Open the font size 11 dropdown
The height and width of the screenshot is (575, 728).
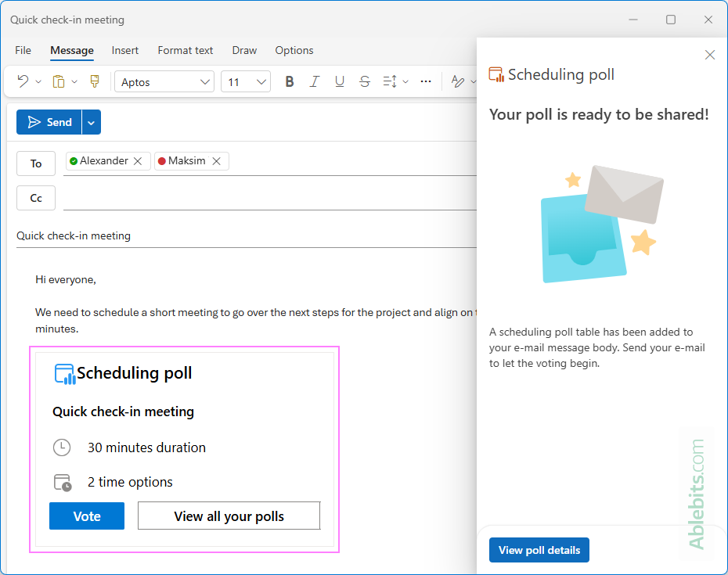click(245, 81)
